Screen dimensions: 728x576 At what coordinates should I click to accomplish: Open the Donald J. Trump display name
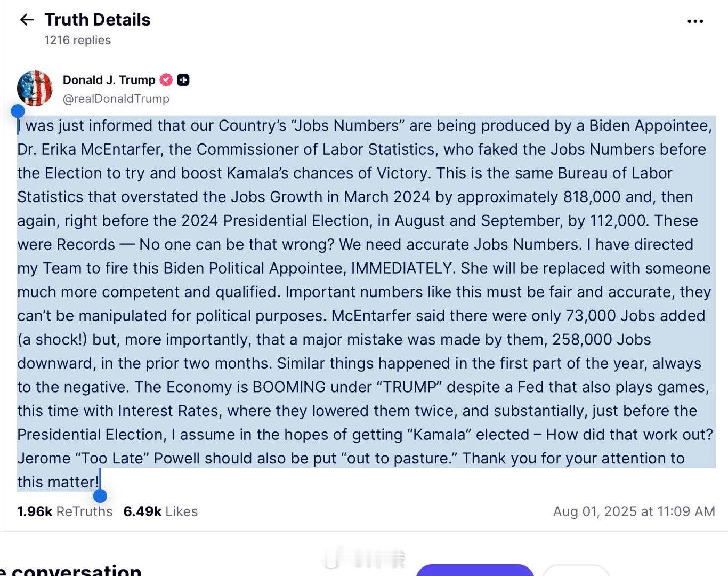click(x=109, y=80)
